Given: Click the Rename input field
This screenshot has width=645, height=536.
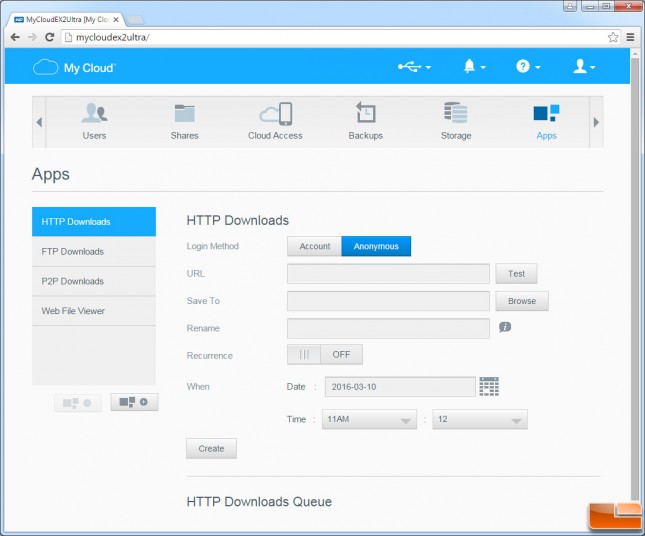Looking at the screenshot, I should pos(388,328).
